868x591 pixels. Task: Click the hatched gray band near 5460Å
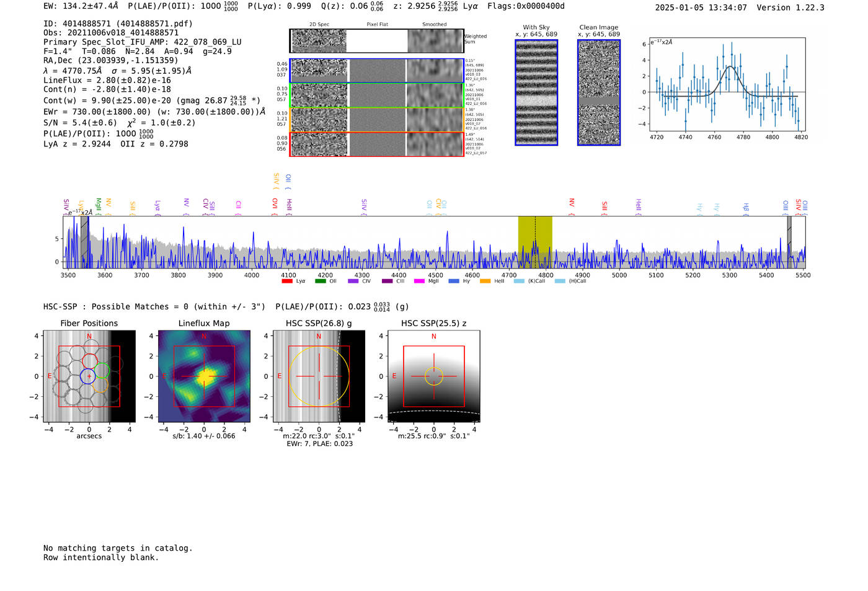789,242
